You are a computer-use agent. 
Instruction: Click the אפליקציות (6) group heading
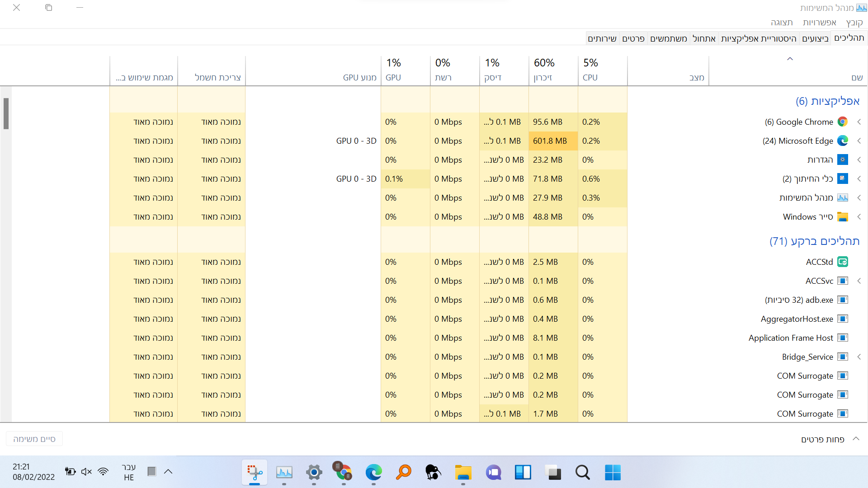pyautogui.click(x=827, y=101)
